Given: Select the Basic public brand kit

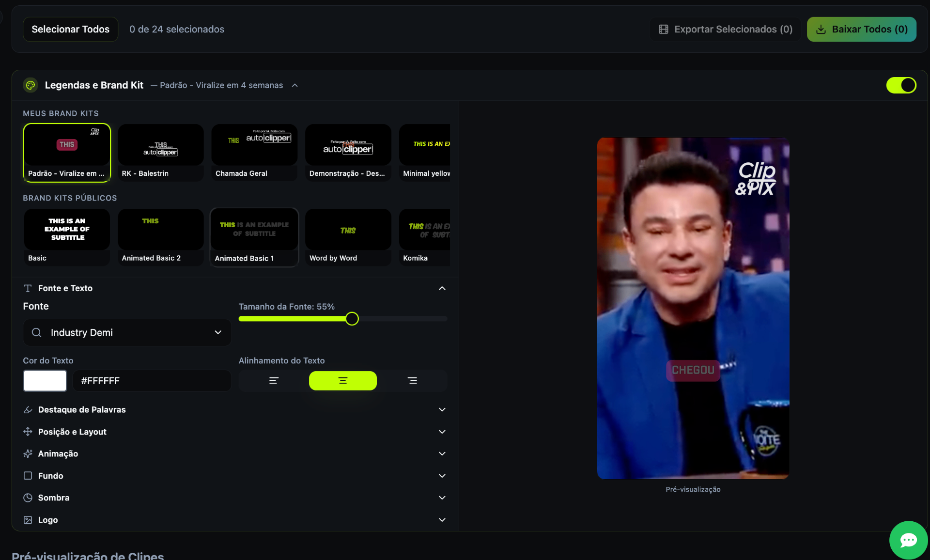Looking at the screenshot, I should [67, 237].
